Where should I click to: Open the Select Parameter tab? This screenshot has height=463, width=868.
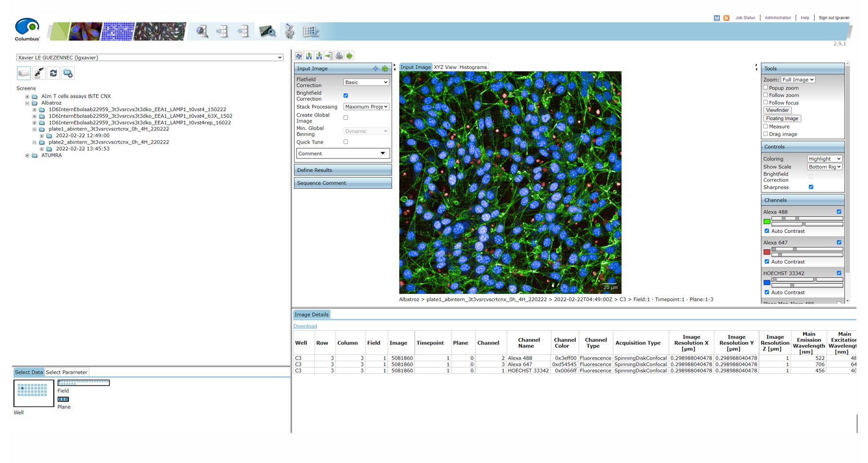click(x=66, y=372)
